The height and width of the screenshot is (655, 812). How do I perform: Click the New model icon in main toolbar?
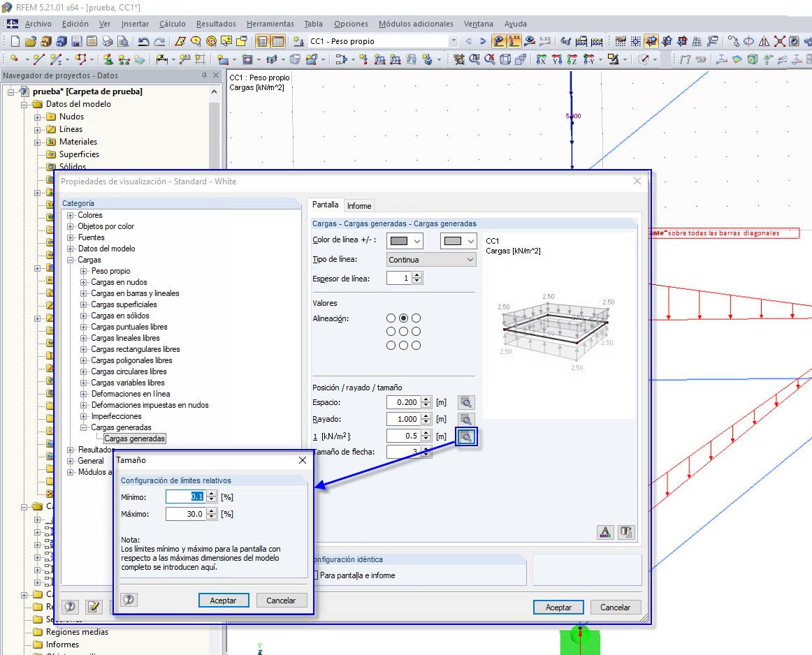coord(15,41)
